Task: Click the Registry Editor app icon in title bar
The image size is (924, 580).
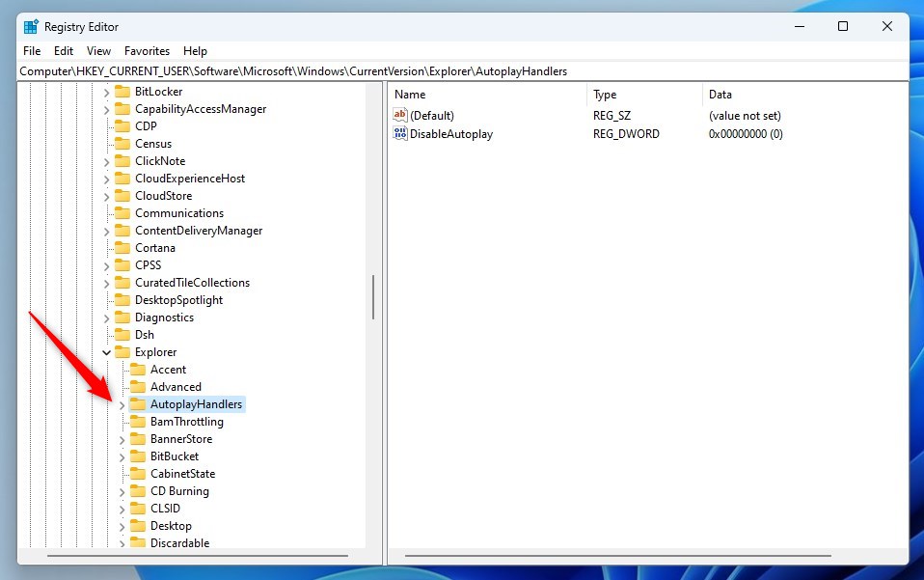Action: tap(31, 27)
